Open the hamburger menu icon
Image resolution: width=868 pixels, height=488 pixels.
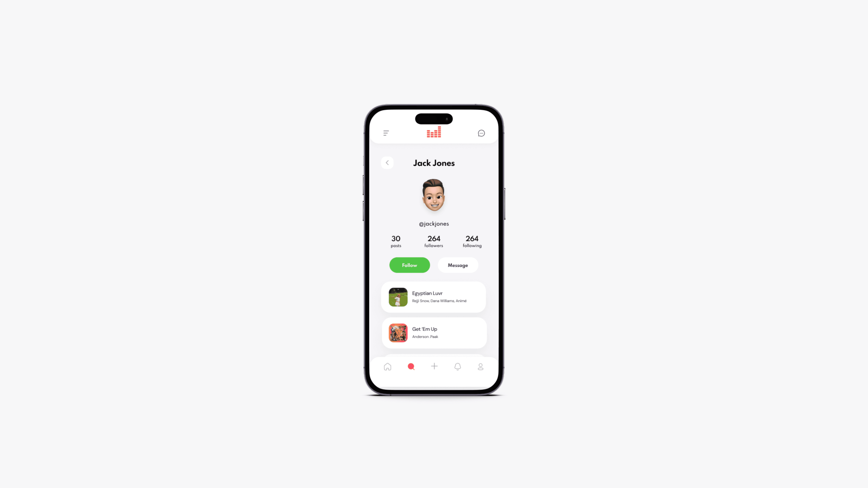386,133
